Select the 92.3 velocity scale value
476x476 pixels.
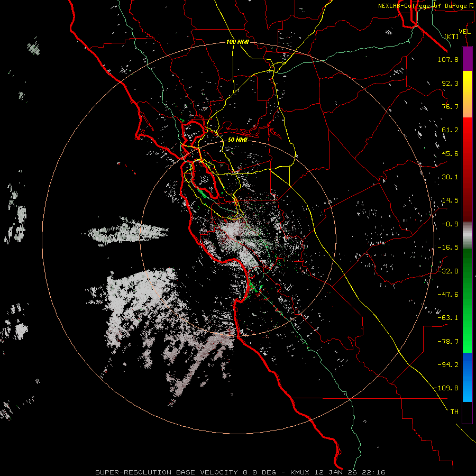pos(450,83)
